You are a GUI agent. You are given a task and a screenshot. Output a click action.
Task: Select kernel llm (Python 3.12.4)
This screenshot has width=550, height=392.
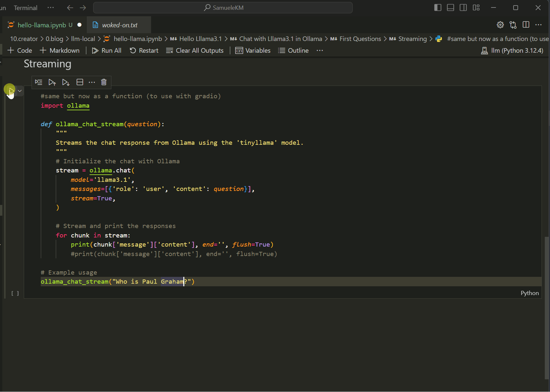(512, 50)
